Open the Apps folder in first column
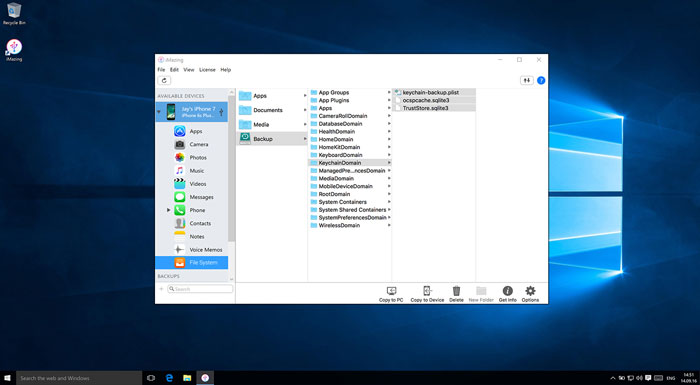 271,96
